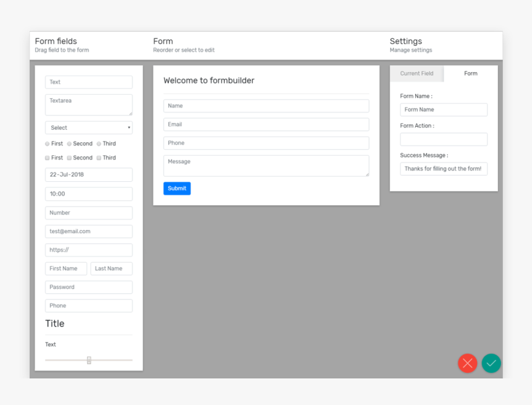This screenshot has width=532, height=405.
Task: Focus the Form Name input
Action: 444,110
